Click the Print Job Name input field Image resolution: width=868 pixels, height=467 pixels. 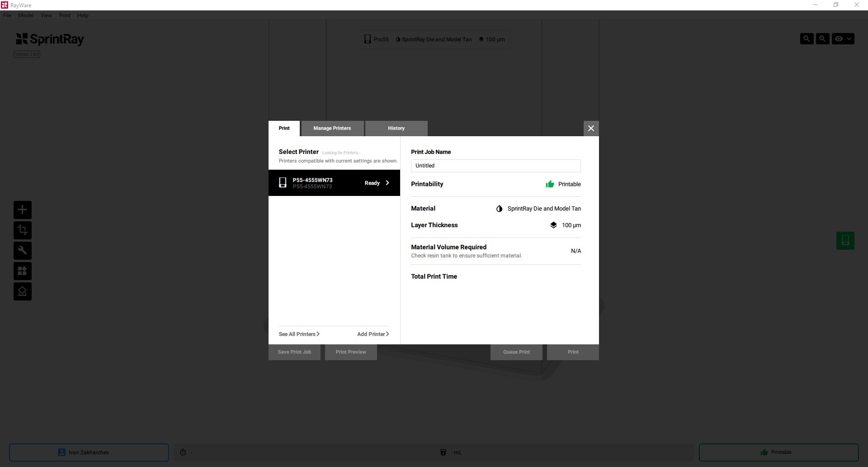pos(496,166)
